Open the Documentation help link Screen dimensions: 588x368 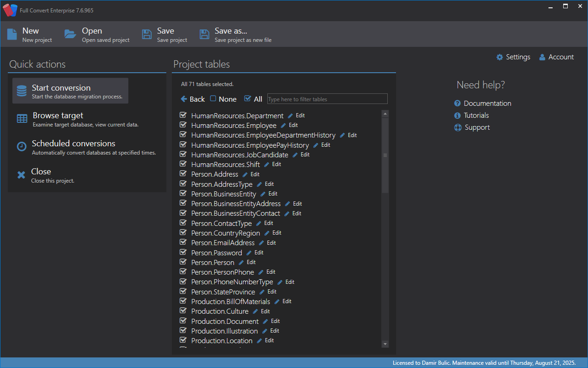487,103
